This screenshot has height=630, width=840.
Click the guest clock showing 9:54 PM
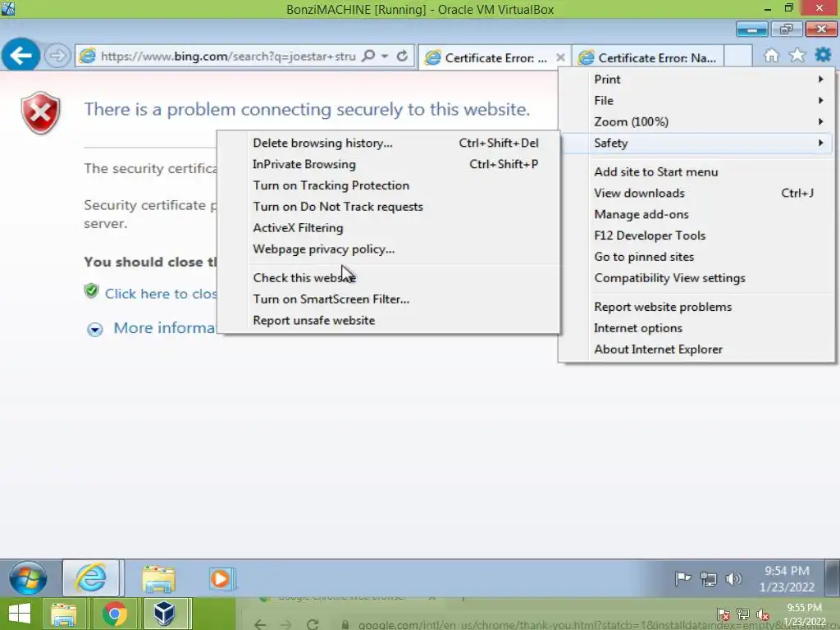(x=787, y=578)
